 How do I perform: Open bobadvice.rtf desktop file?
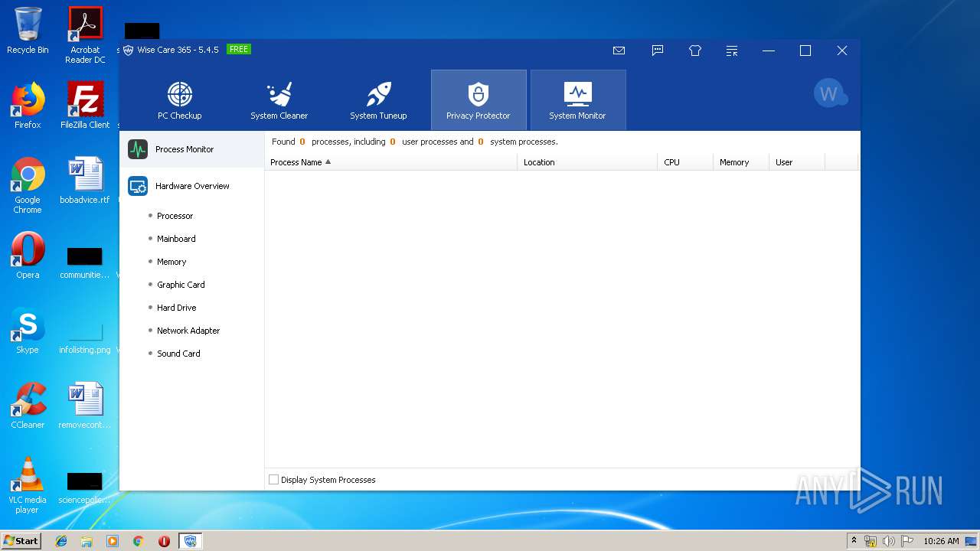click(x=85, y=181)
